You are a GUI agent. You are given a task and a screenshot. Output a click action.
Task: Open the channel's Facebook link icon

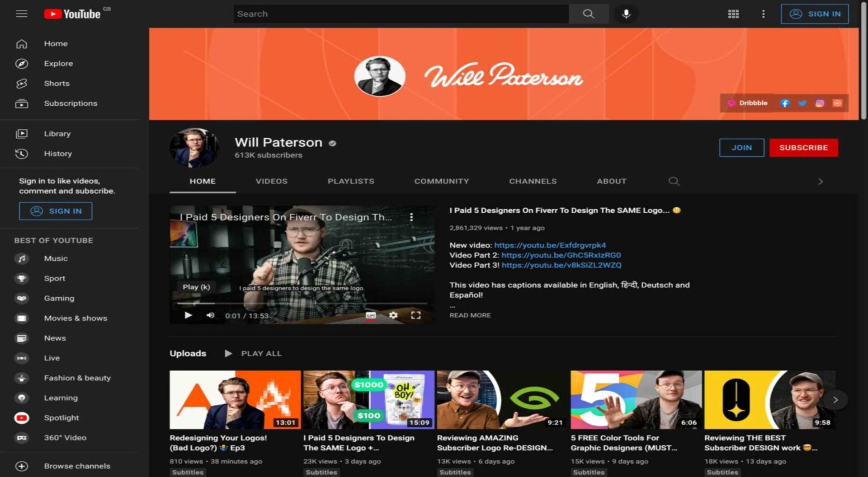[x=785, y=103]
